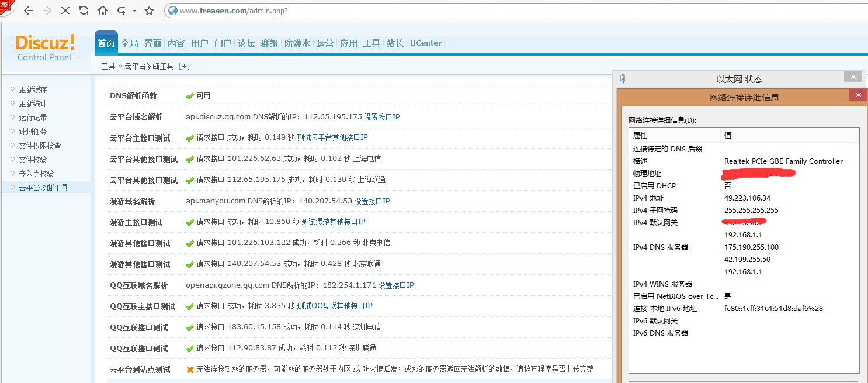
Task: Select the 论坛 tab
Action: tap(246, 43)
